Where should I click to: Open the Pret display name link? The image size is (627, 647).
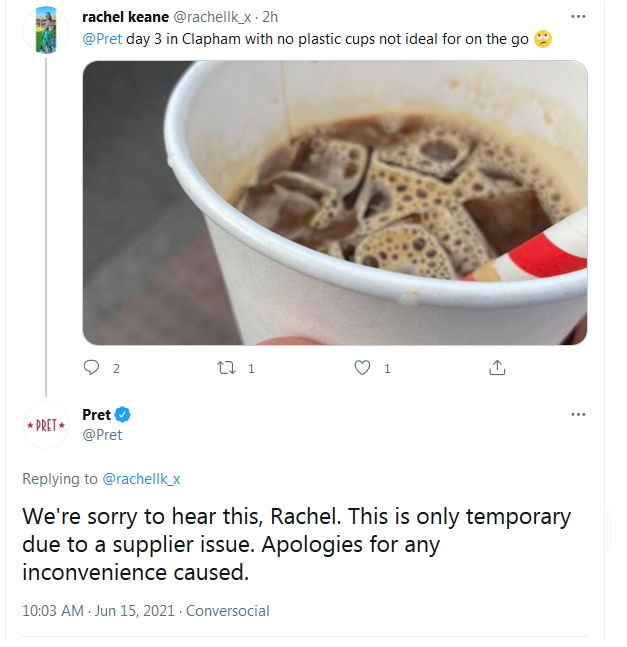coord(96,415)
